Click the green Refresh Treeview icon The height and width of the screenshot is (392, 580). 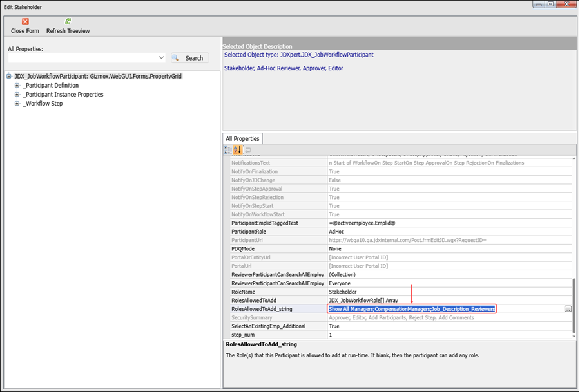[68, 21]
